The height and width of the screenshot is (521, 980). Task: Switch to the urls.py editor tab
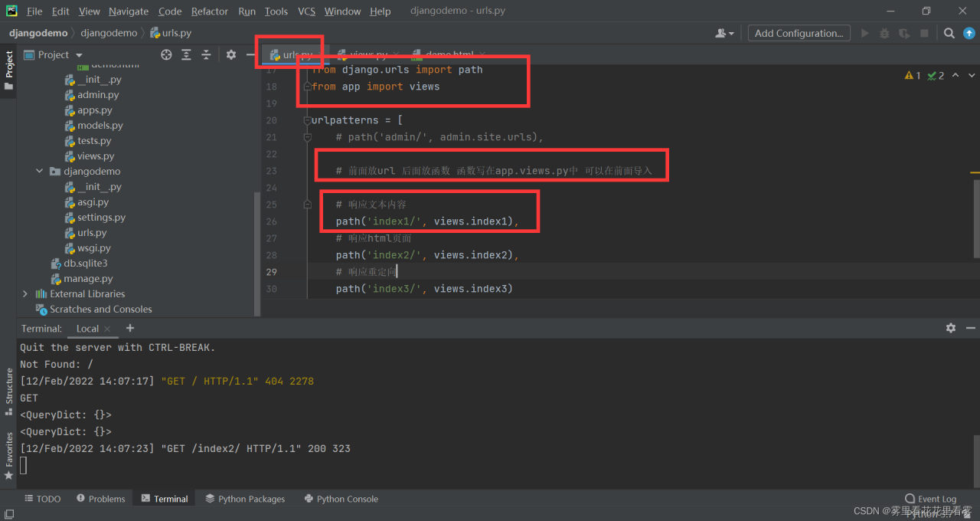296,54
